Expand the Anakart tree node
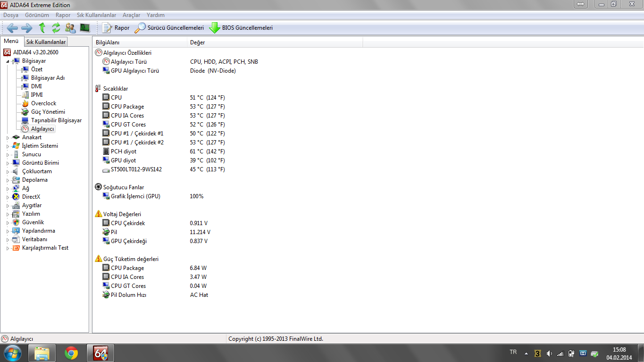 tap(8, 137)
